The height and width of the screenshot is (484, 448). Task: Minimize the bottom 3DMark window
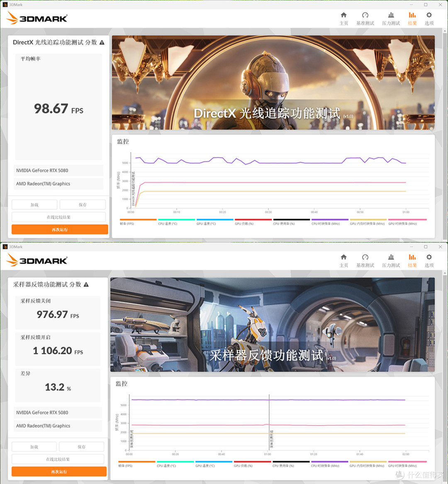pos(411,247)
